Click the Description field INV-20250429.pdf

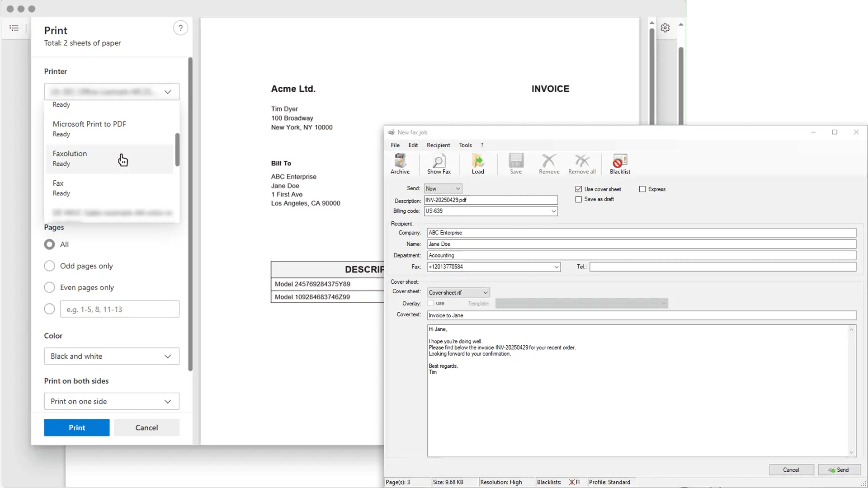point(491,200)
